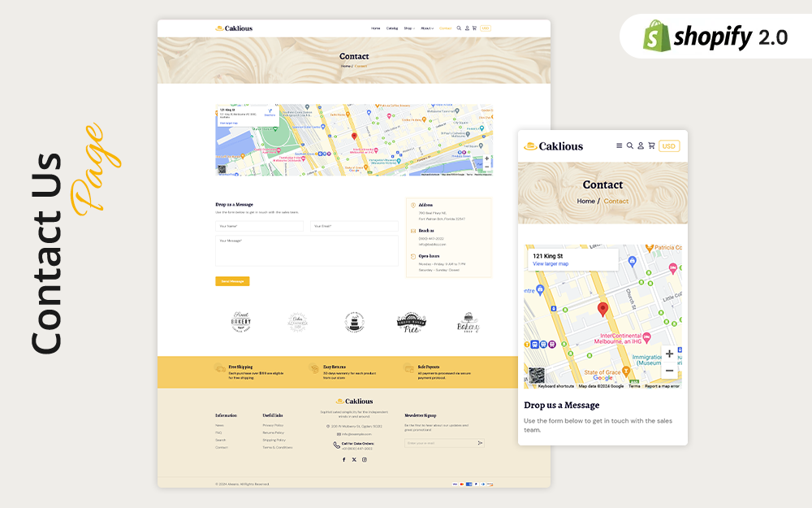
Task: Click the X (Twitter) icon in footer
Action: coord(354,459)
